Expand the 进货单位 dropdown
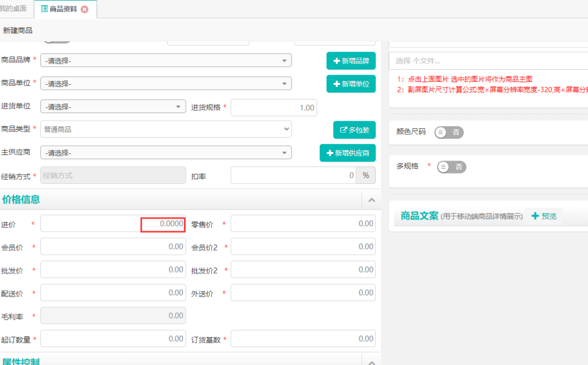Viewport: 588px width, 365px height. [x=113, y=107]
